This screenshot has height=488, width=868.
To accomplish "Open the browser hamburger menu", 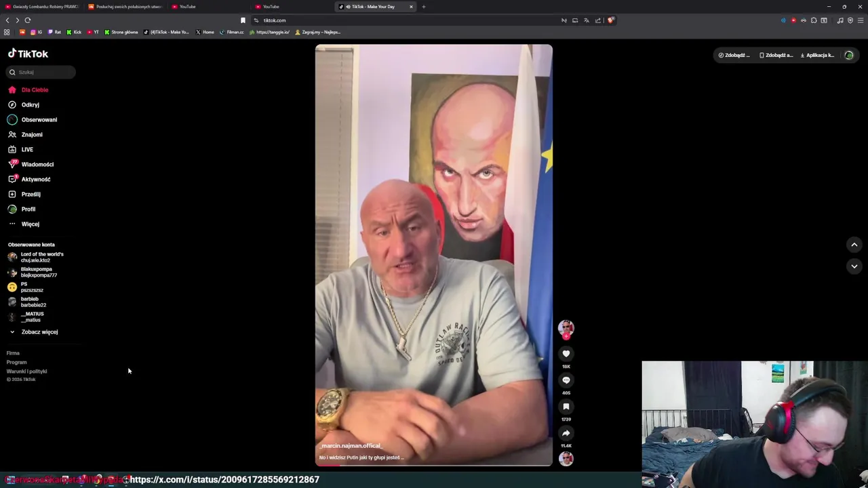I will click(x=861, y=20).
